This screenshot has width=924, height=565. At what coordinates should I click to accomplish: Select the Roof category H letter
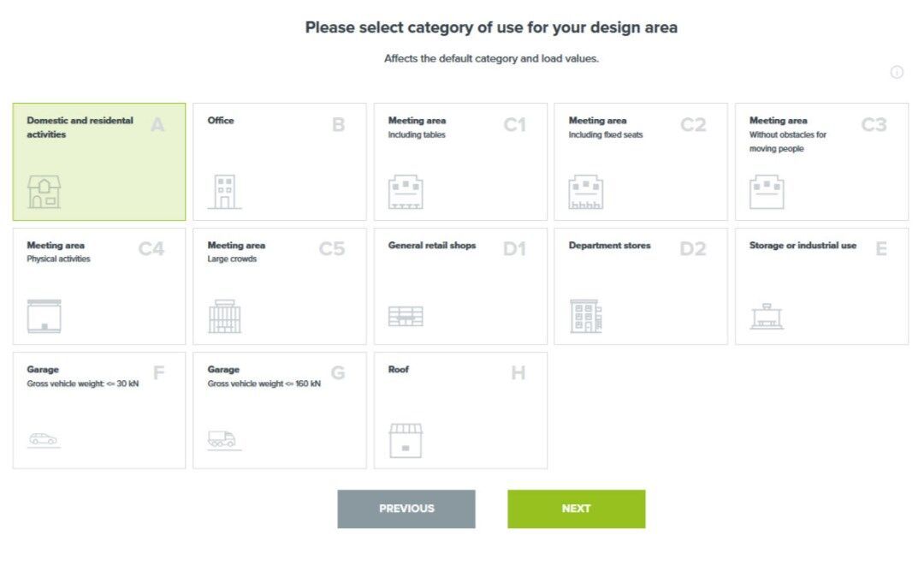(518, 372)
